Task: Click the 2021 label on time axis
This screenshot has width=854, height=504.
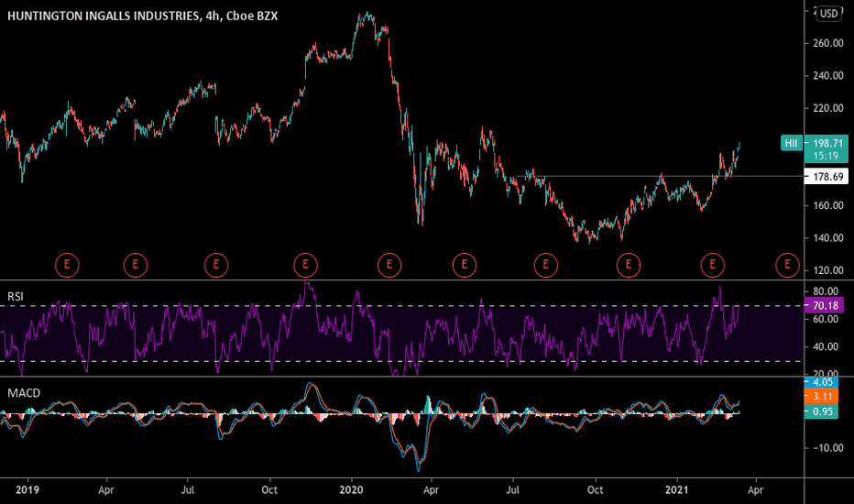Action: (x=677, y=490)
